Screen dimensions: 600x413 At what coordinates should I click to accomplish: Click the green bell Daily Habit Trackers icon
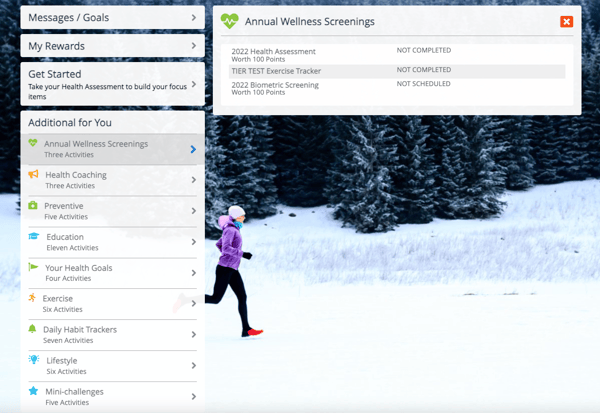point(33,329)
